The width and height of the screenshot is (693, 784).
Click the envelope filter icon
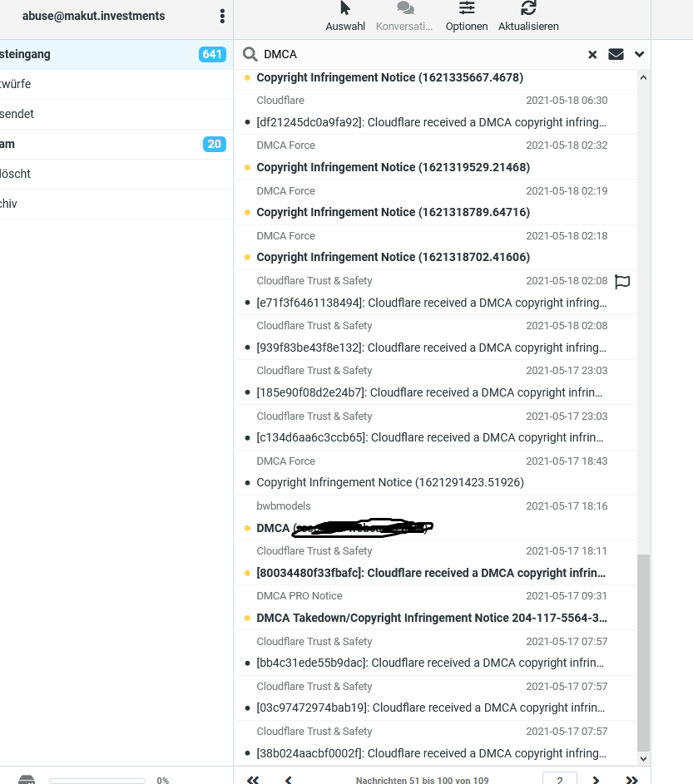pos(616,54)
